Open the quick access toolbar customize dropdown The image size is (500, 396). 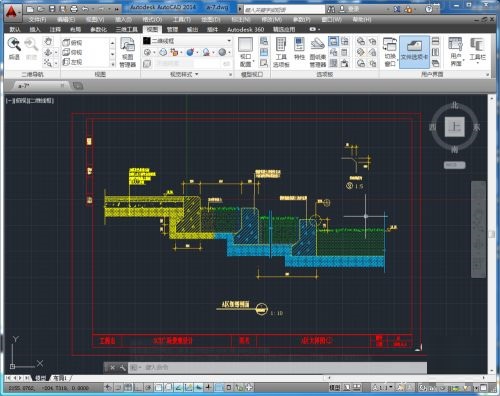[x=117, y=9]
